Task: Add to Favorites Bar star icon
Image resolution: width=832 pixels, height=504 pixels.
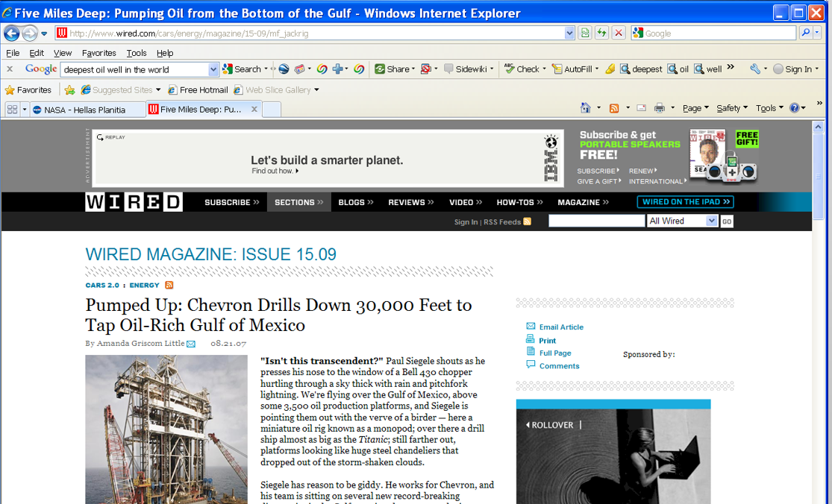Action: 69,90
